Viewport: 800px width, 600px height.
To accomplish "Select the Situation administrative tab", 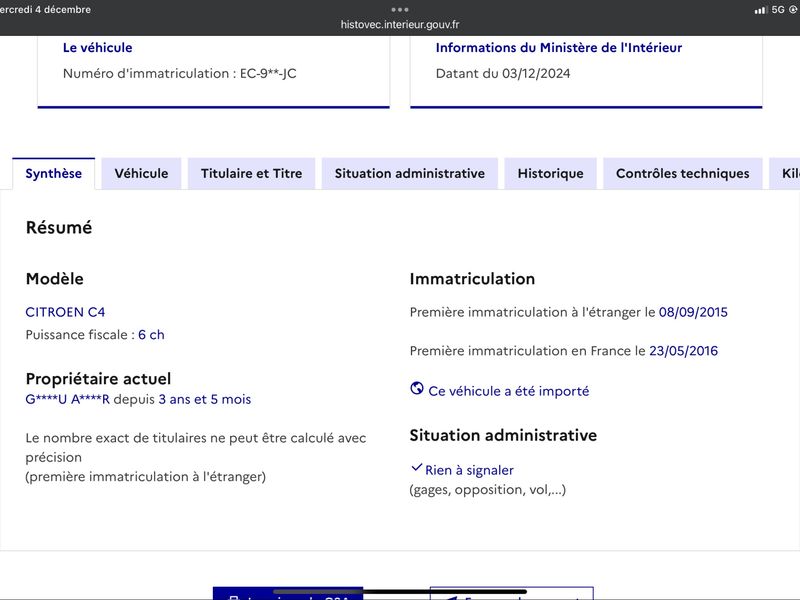I will tap(410, 173).
